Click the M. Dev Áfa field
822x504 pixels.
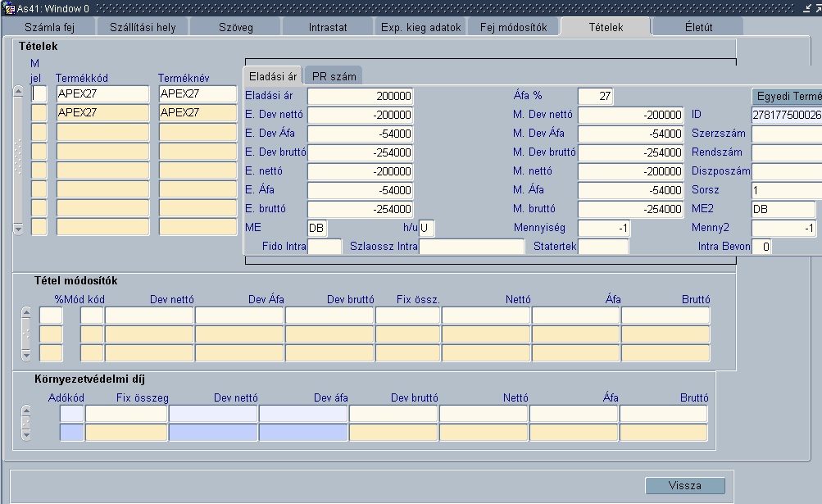[631, 134]
